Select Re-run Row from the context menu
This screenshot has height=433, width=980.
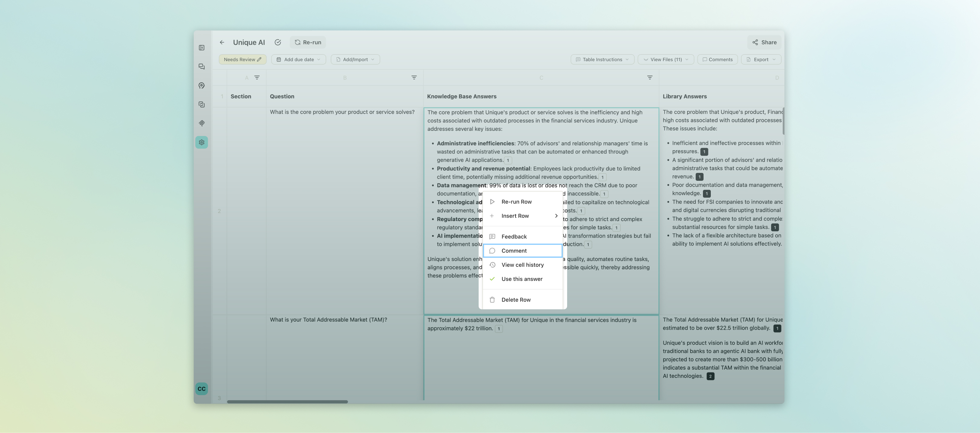click(523, 202)
